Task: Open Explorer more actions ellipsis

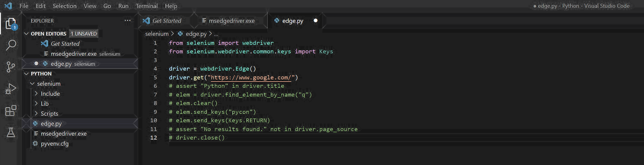Action: pos(127,20)
